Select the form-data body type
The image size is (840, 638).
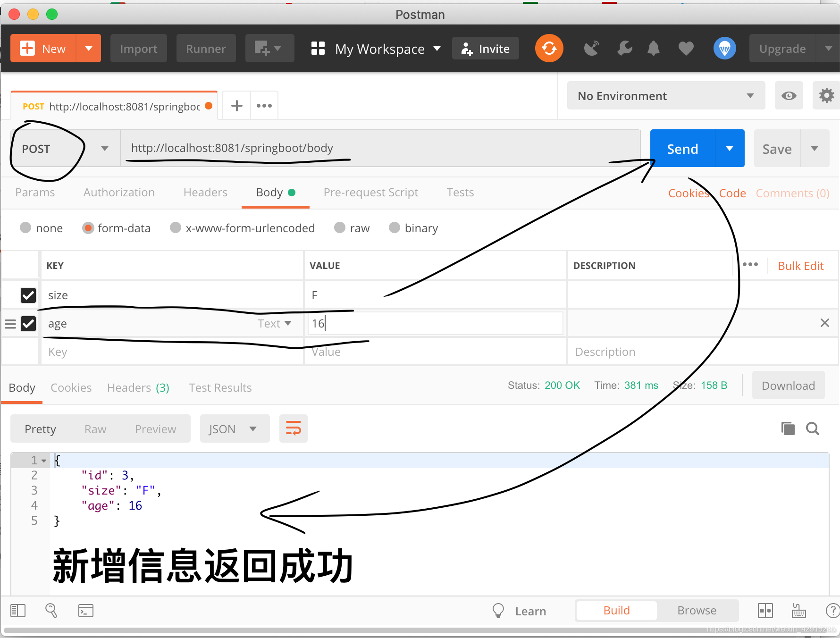coord(88,228)
